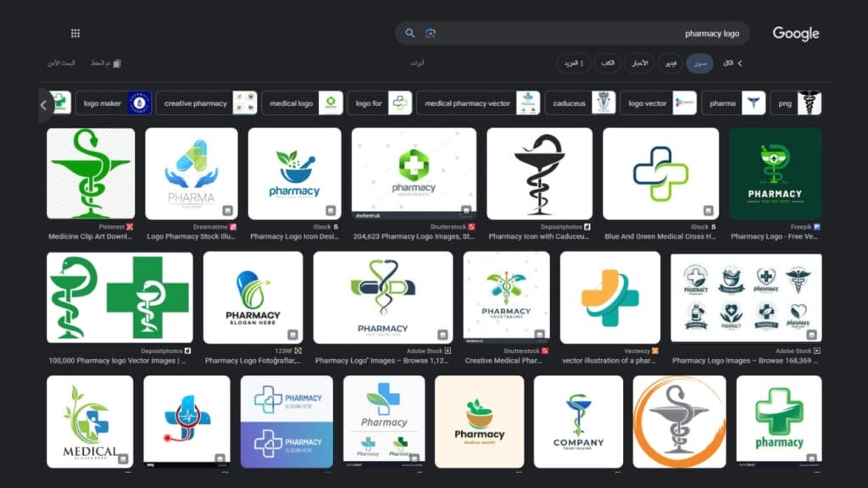Open the two-tone PHARMACY banner image
Screen dimensions: 868x488
287,422
